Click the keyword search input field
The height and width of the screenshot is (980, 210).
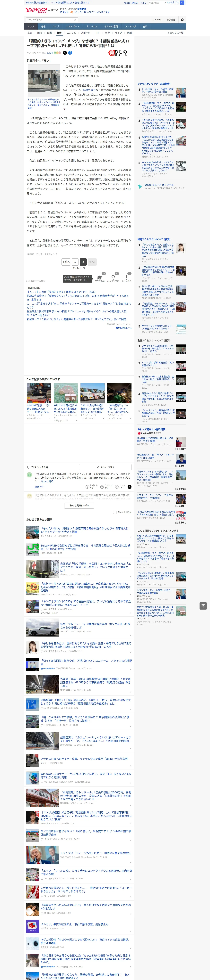click(49, 20)
